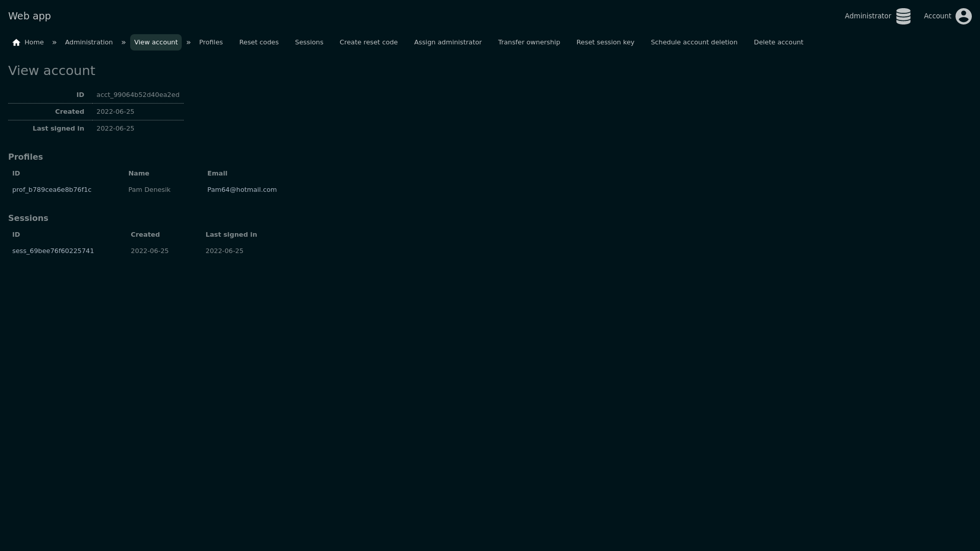Click the Pam64@hotmail.com email link
Viewport: 980px width, 551px height.
241,190
